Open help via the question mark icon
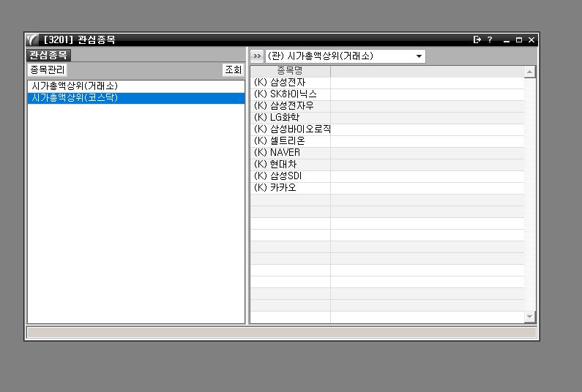Viewport: 582px width, 392px height. [x=490, y=40]
